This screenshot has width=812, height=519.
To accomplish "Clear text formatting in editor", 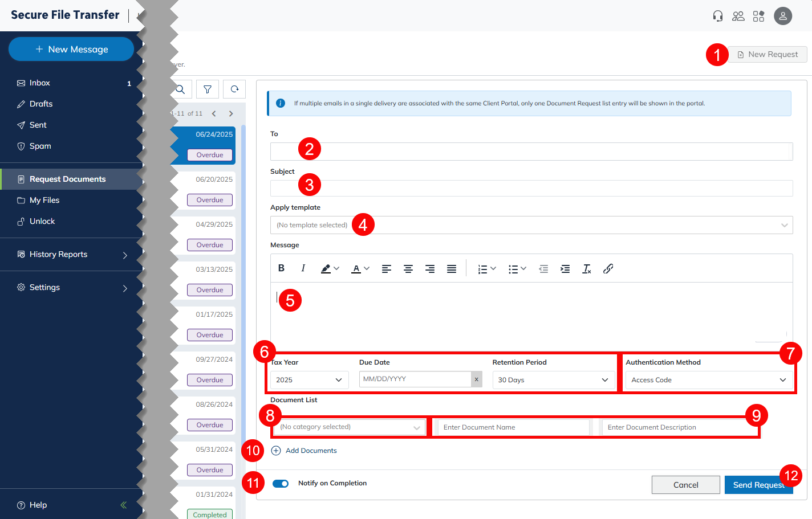I will click(x=586, y=268).
